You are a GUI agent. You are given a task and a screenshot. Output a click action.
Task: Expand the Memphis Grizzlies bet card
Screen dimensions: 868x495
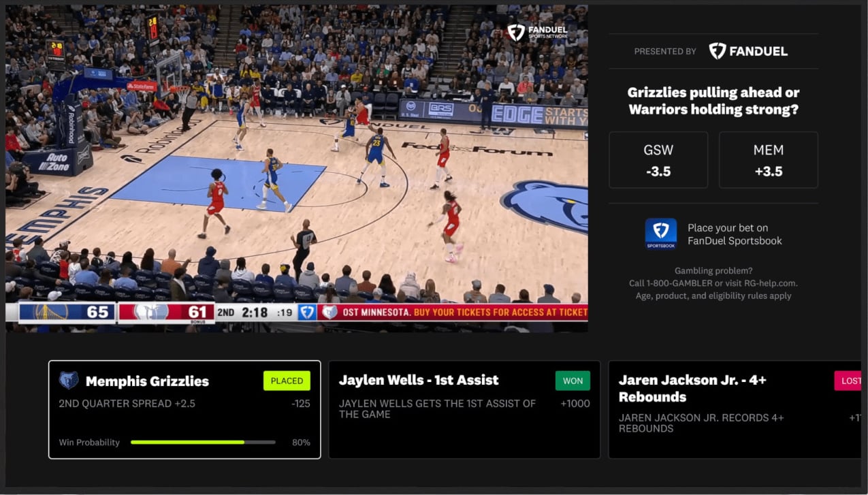[184, 409]
